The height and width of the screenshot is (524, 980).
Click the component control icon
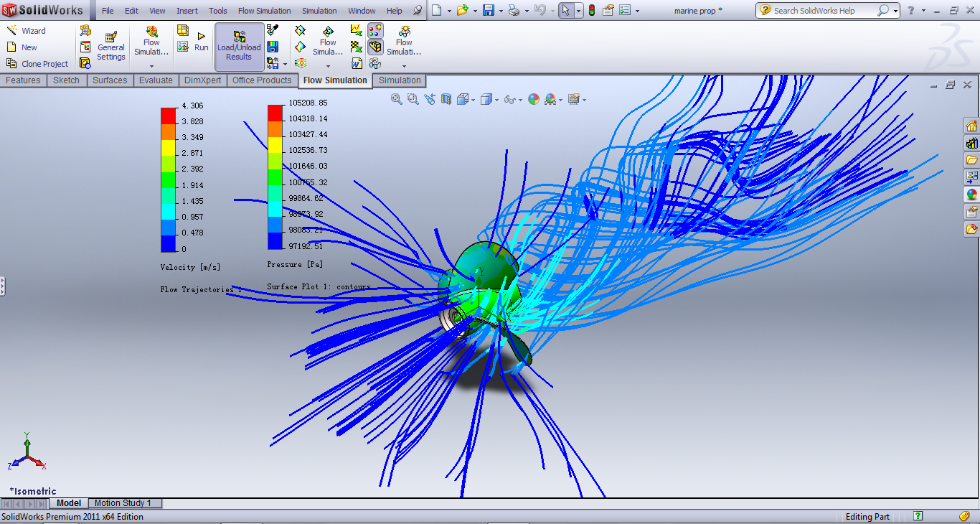coord(85,47)
